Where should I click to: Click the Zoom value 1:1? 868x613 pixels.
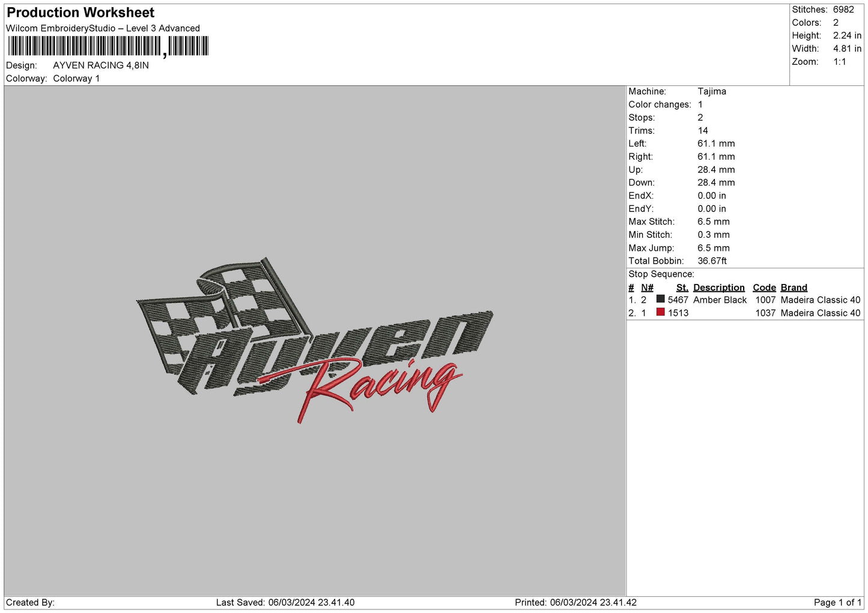click(839, 62)
